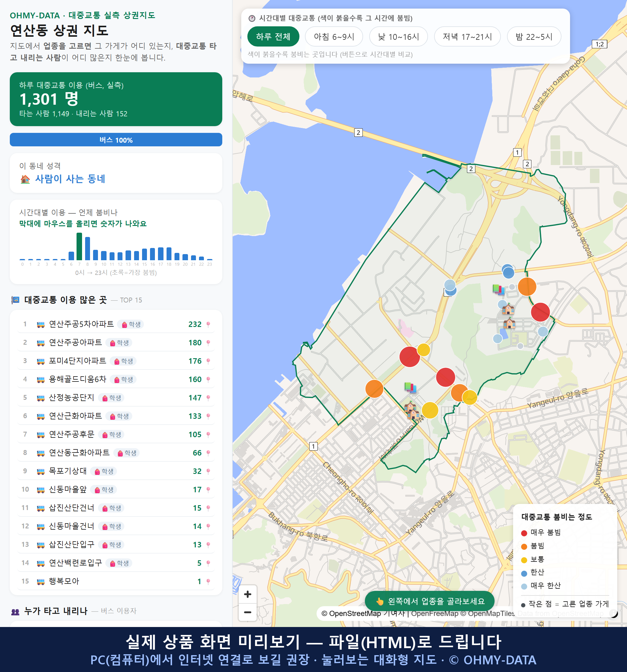
Task: Switch to 낮 10~16시 time filter
Action: pyautogui.click(x=398, y=36)
